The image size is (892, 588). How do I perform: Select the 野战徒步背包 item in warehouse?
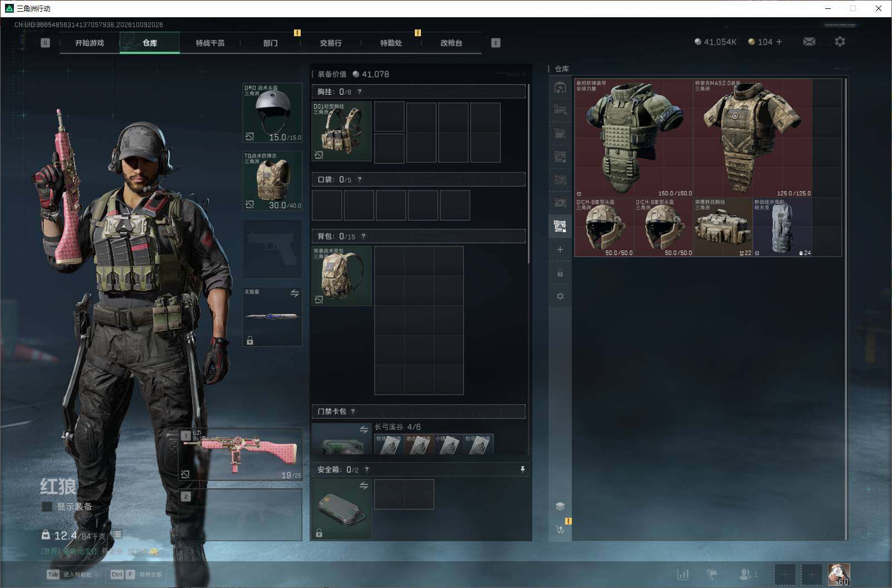[x=783, y=227]
